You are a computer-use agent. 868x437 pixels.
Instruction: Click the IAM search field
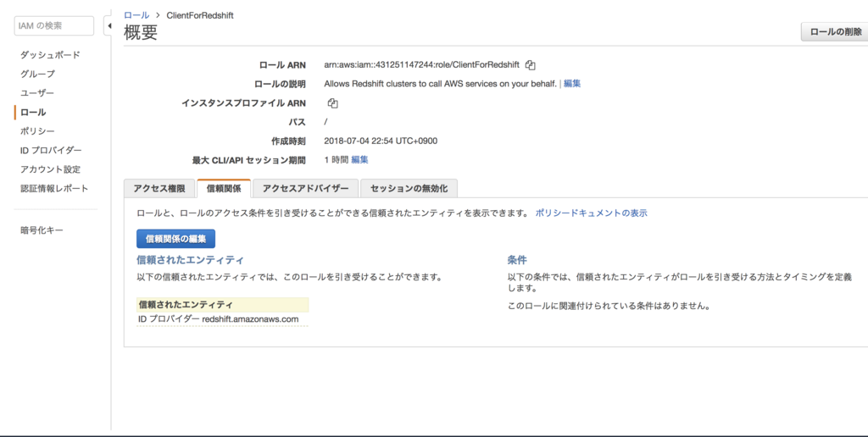click(x=54, y=25)
